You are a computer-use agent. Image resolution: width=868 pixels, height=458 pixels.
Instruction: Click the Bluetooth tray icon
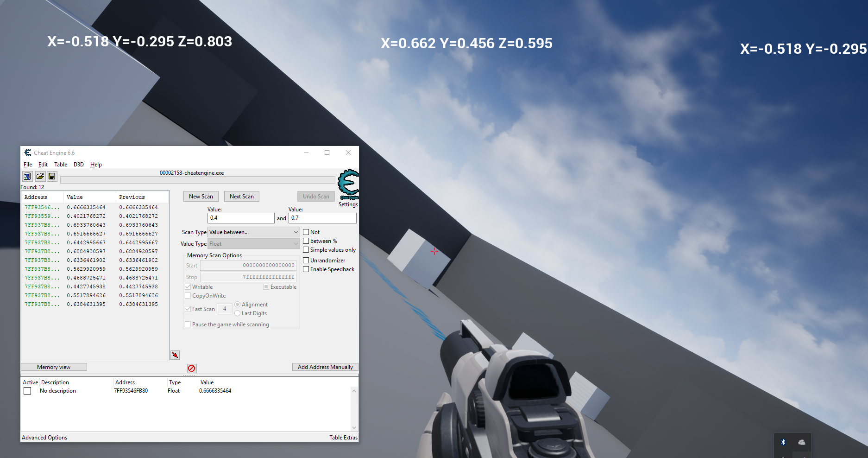pyautogui.click(x=783, y=442)
